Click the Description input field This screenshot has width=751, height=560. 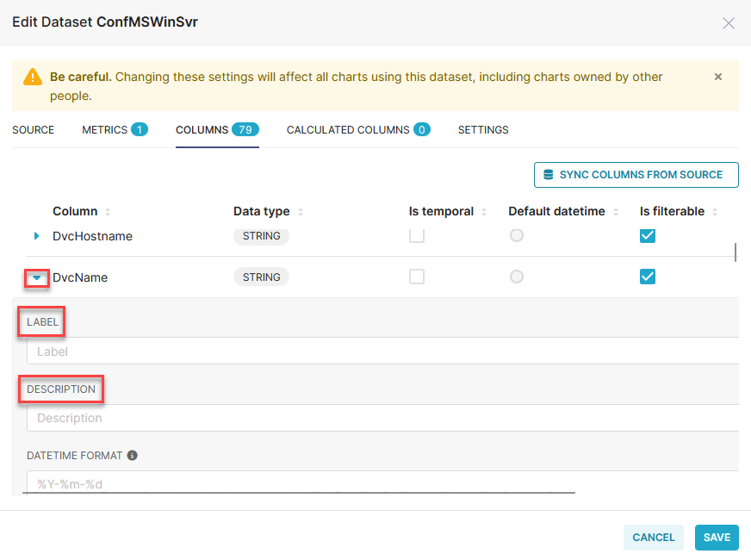click(x=382, y=418)
